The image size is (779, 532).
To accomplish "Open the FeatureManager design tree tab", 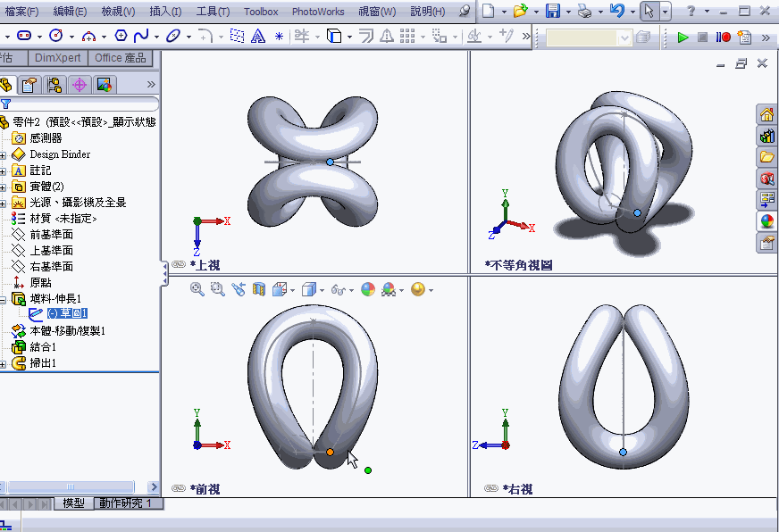I will pyautogui.click(x=6, y=85).
